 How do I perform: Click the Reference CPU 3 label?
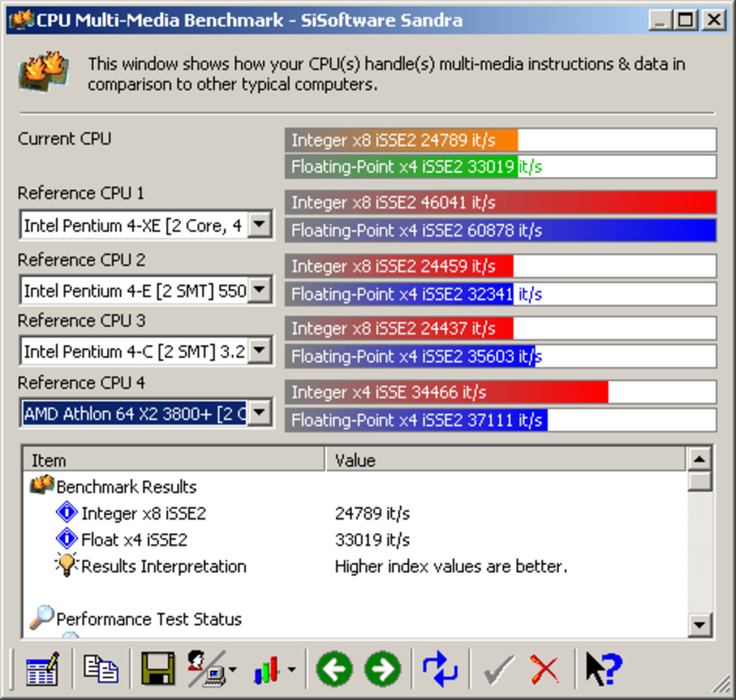click(81, 321)
